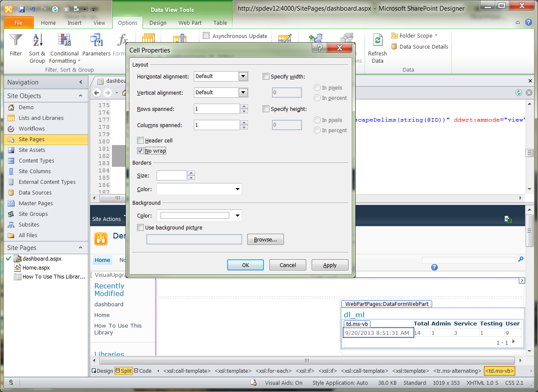Screen dimensions: 538x392
Task: Click the Cell Properties dialog help button
Action: (x=320, y=48)
